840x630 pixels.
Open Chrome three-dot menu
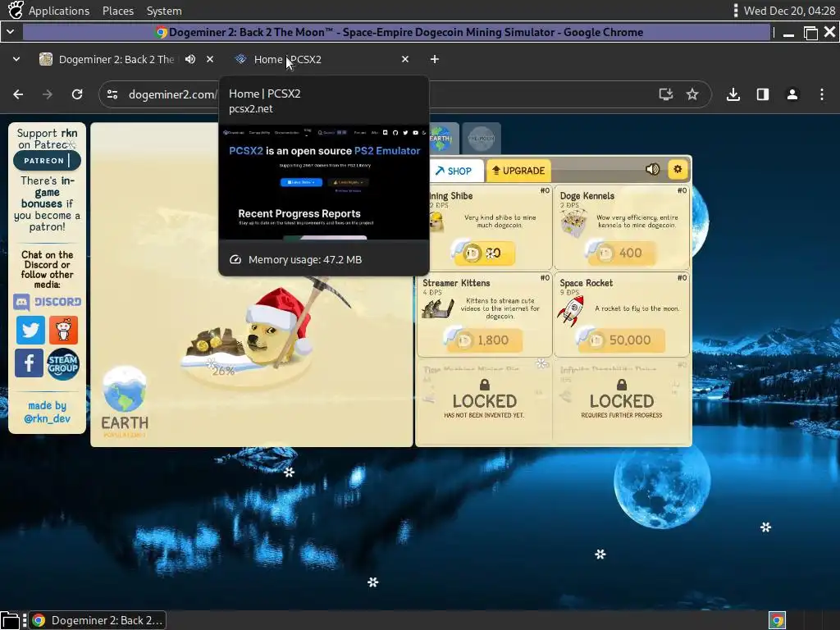(x=822, y=94)
